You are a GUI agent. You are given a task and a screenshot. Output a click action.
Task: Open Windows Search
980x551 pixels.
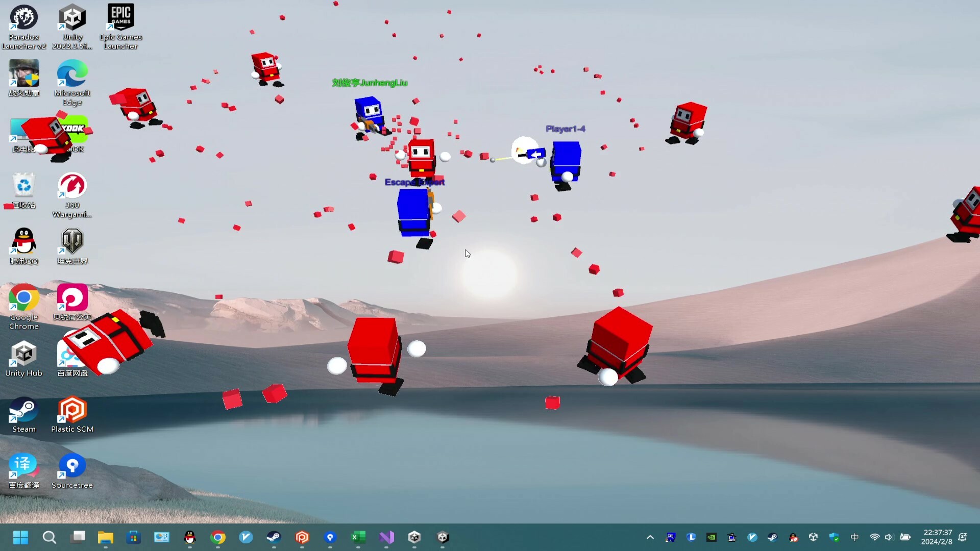pos(49,537)
